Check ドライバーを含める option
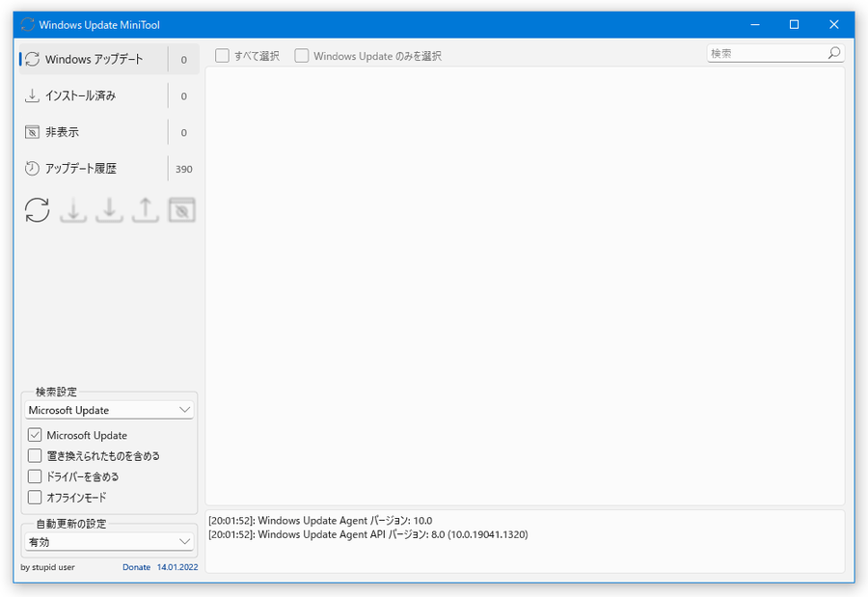 tap(35, 476)
